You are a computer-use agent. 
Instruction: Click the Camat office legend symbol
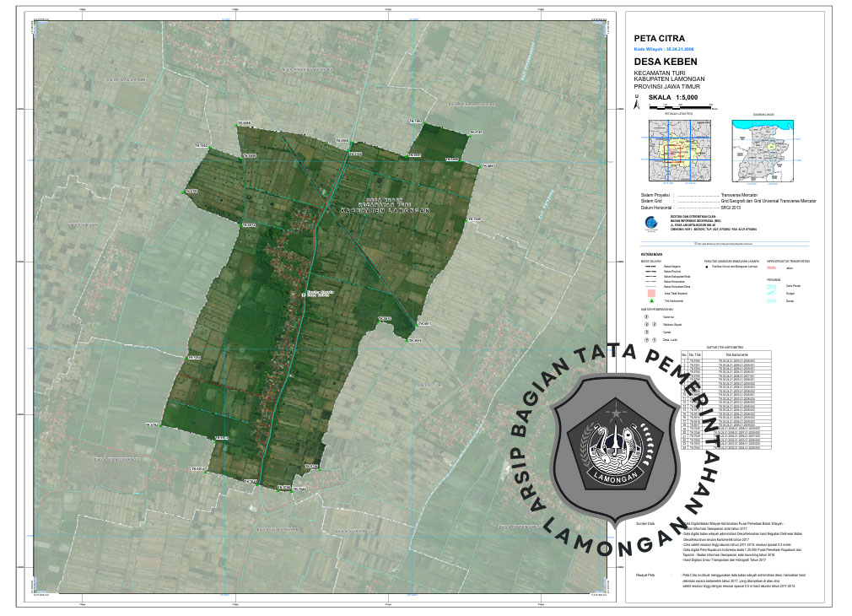click(647, 331)
